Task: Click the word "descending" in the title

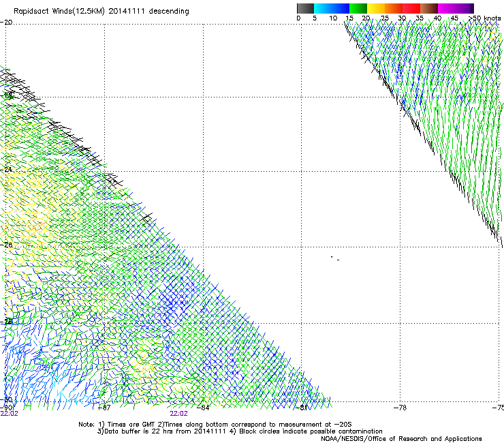Action: [169, 12]
